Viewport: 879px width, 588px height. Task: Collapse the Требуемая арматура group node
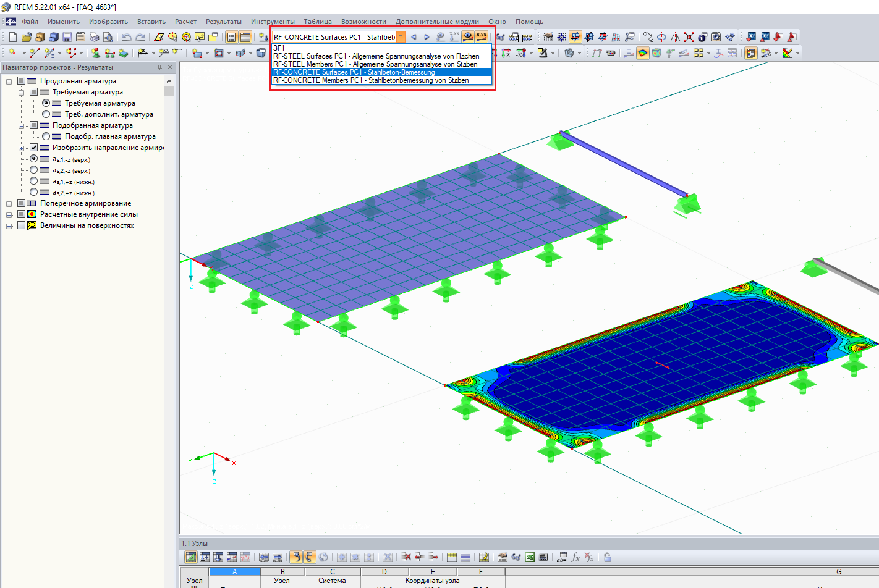pos(22,92)
